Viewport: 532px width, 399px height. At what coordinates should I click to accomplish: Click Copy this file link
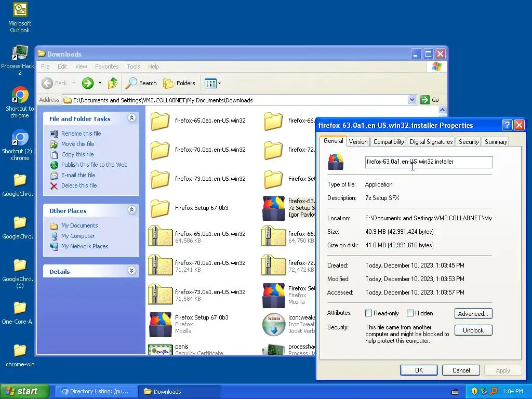click(77, 154)
